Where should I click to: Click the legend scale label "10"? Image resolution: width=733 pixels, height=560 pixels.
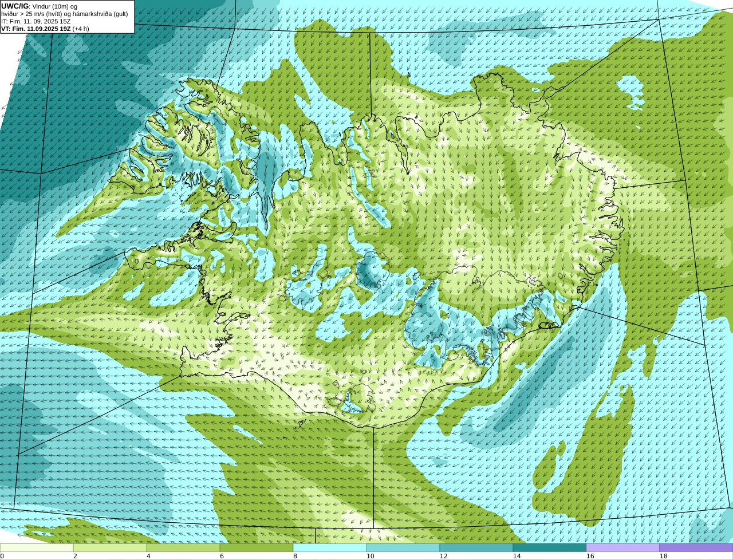coord(370,556)
